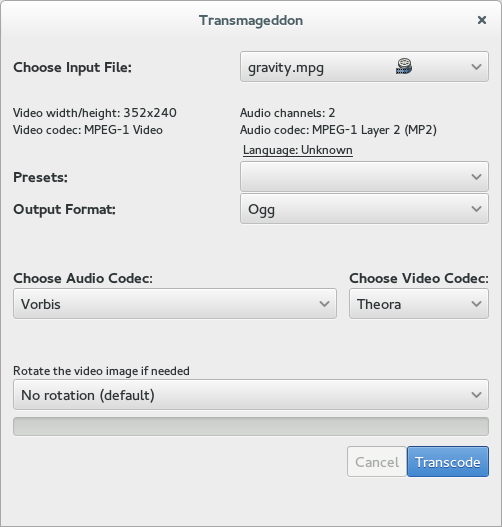Click the Choose Input File label

[72, 67]
